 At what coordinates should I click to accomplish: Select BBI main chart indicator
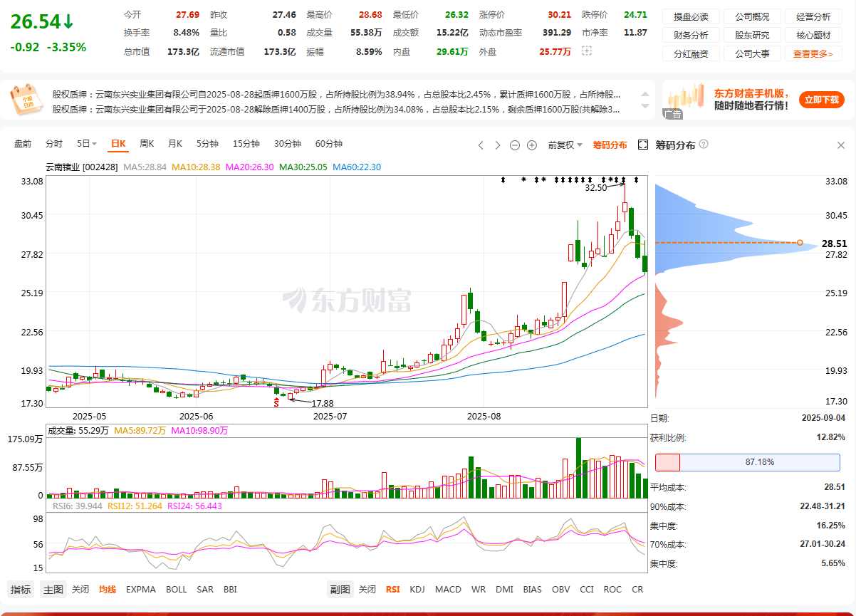click(230, 590)
